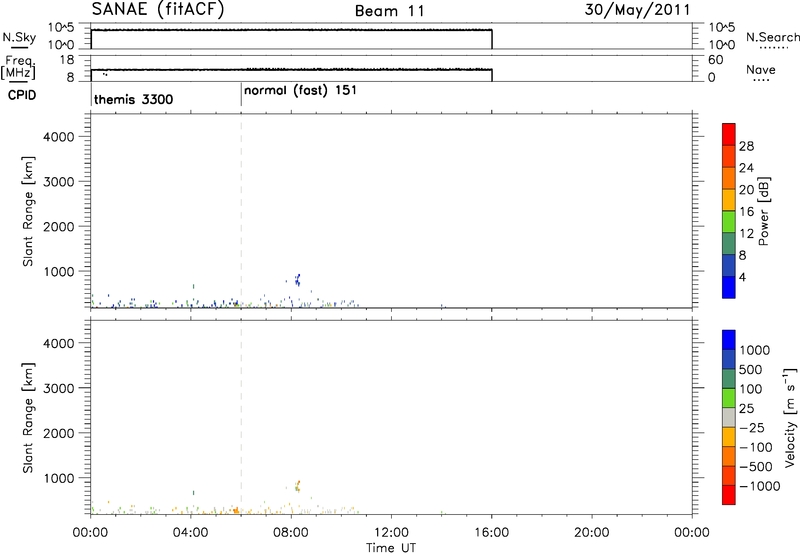
Task: Click the dashed CPID change line in Power panel
Action: 241,211
